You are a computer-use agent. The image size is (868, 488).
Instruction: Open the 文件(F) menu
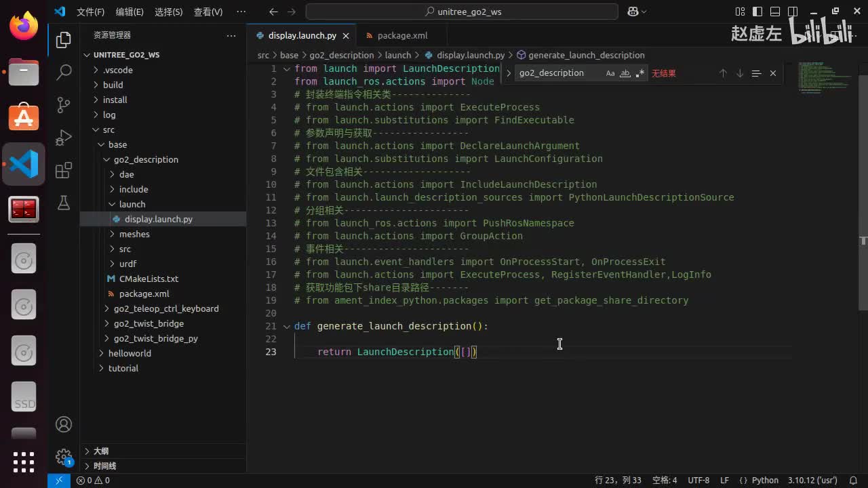90,12
